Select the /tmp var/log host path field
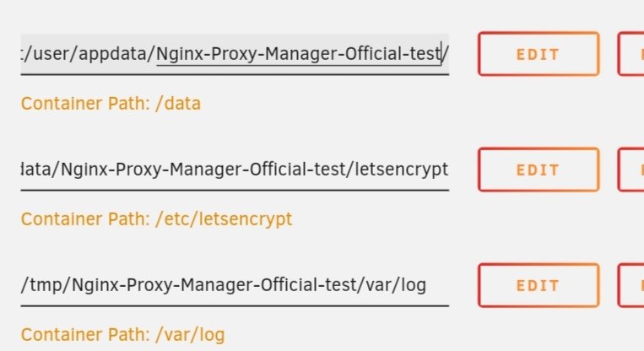 point(235,286)
